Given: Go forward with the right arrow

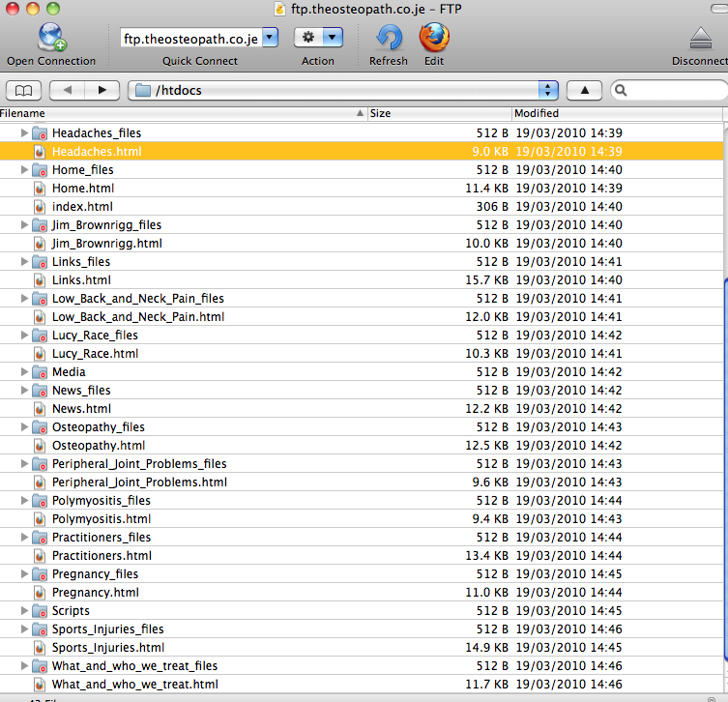Looking at the screenshot, I should point(102,90).
